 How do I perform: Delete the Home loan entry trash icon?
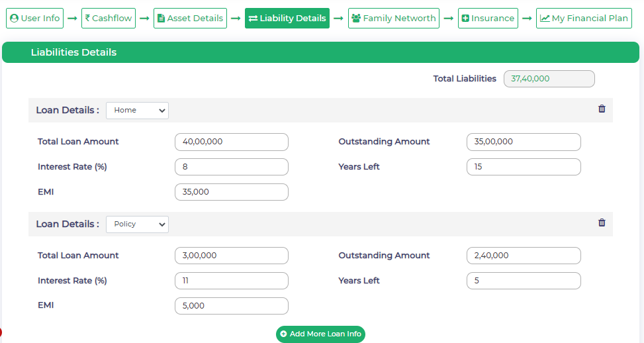[x=602, y=109]
